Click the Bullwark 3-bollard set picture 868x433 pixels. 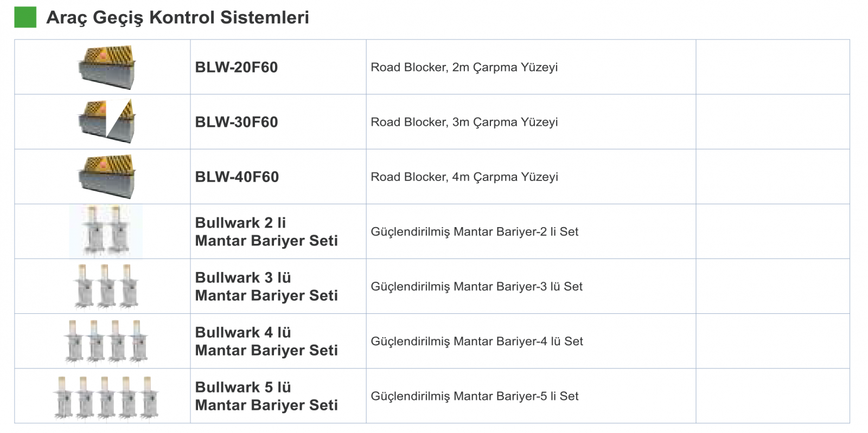tap(106, 286)
